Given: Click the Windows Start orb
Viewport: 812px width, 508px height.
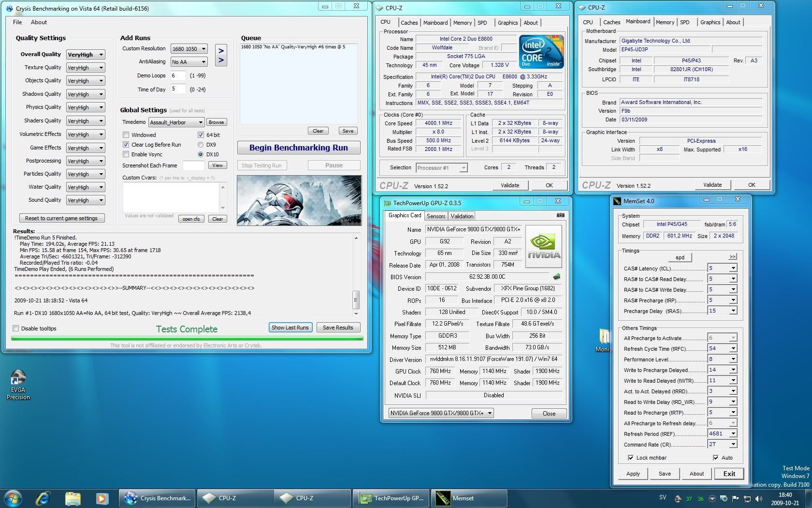Looking at the screenshot, I should point(13,498).
